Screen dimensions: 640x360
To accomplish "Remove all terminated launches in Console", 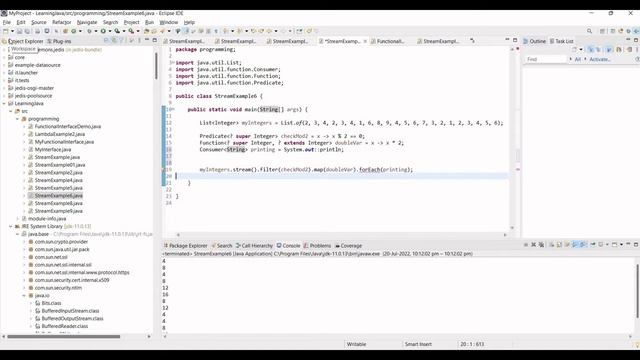I will coord(541,245).
